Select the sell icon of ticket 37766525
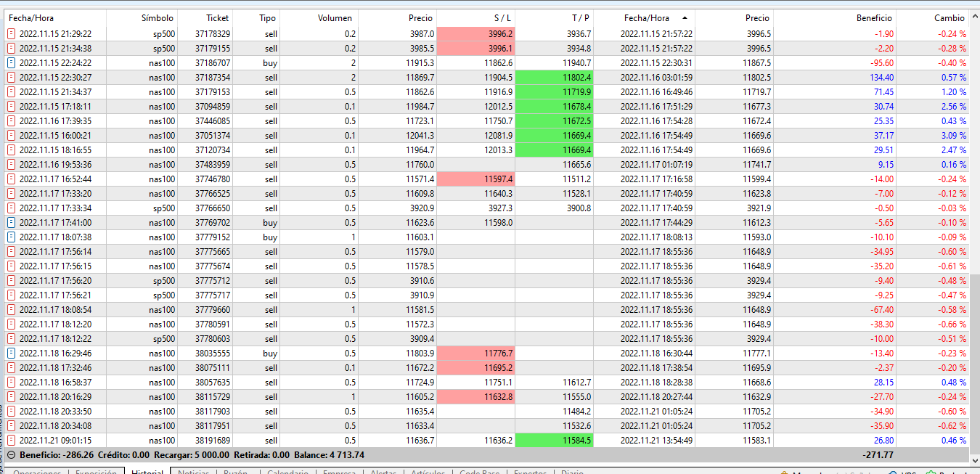This screenshot has width=980, height=474. point(11,194)
